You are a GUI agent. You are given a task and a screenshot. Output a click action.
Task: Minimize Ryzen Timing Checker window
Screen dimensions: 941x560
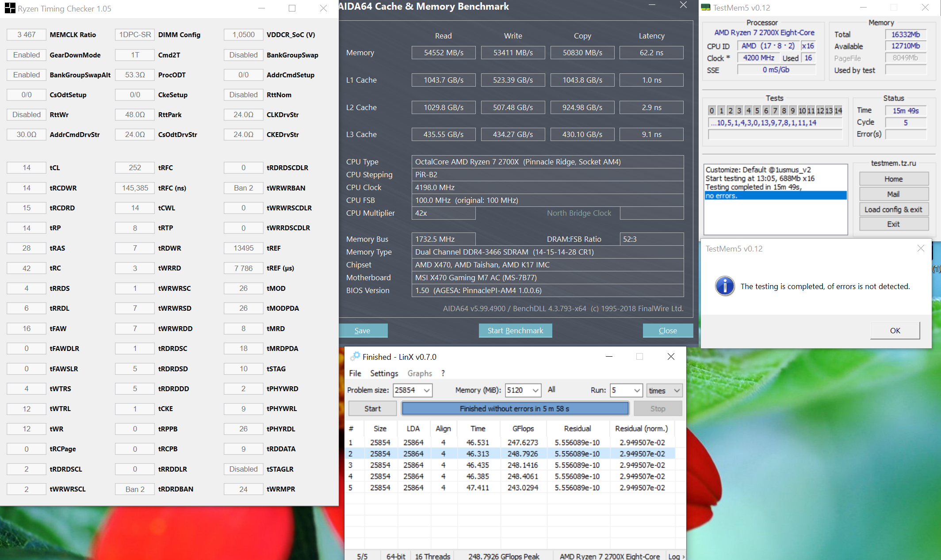261,8
